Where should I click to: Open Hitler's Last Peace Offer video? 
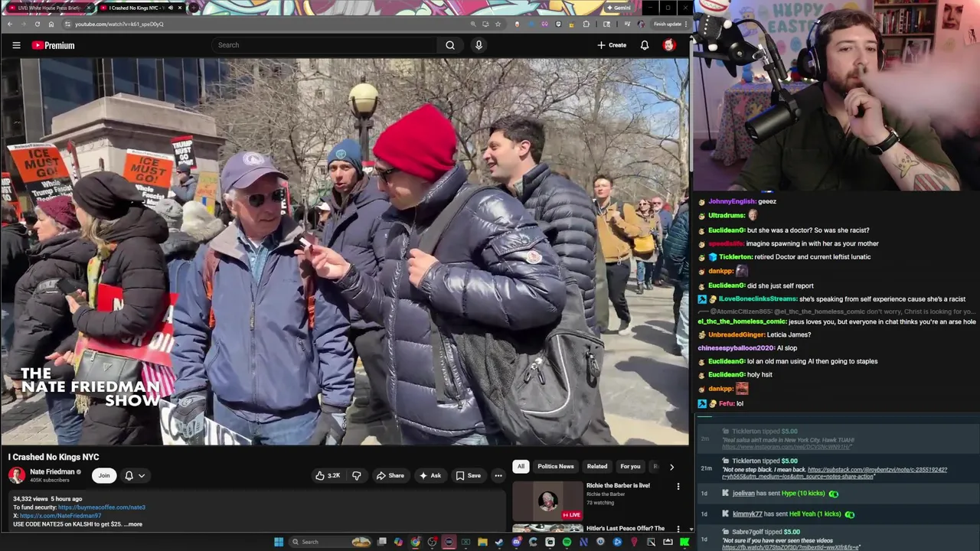(x=626, y=528)
